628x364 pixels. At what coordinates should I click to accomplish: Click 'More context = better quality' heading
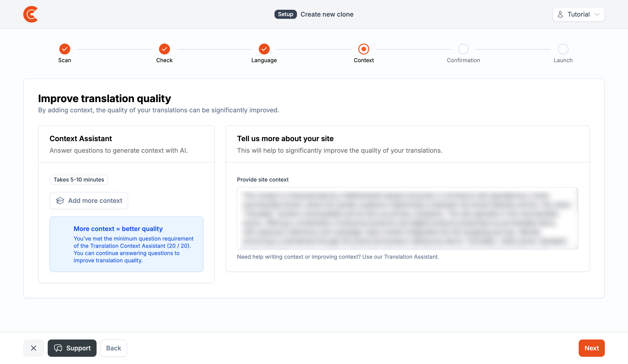[x=118, y=229]
